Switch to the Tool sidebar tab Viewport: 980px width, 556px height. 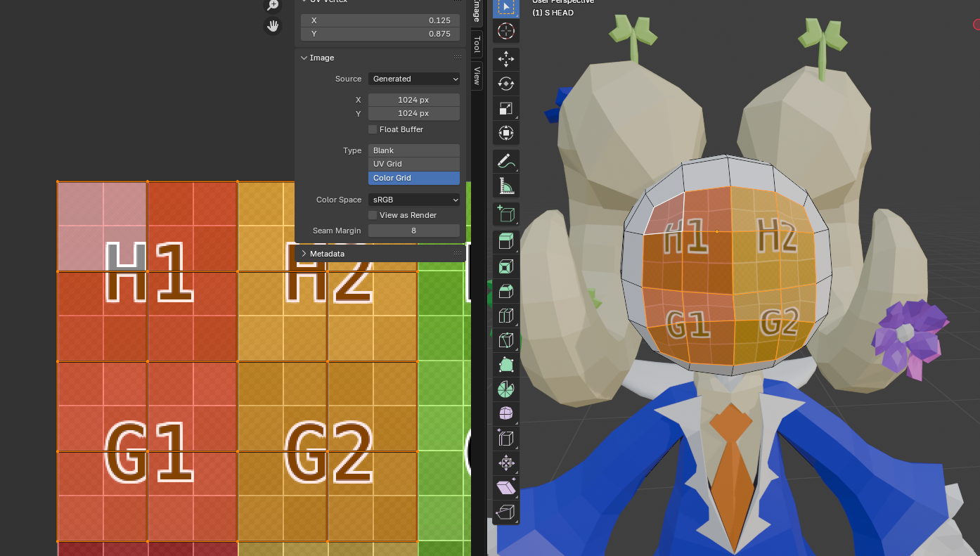tap(477, 44)
